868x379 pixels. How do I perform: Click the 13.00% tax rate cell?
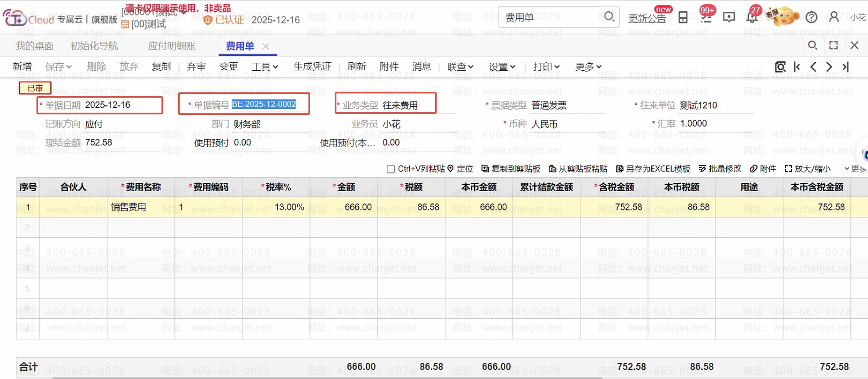[x=276, y=207]
